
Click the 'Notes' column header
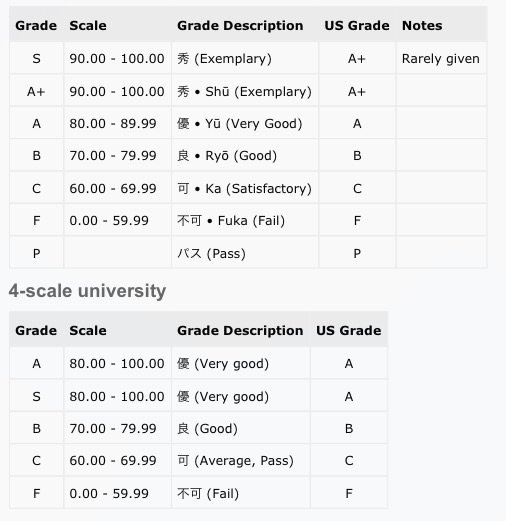tap(422, 26)
